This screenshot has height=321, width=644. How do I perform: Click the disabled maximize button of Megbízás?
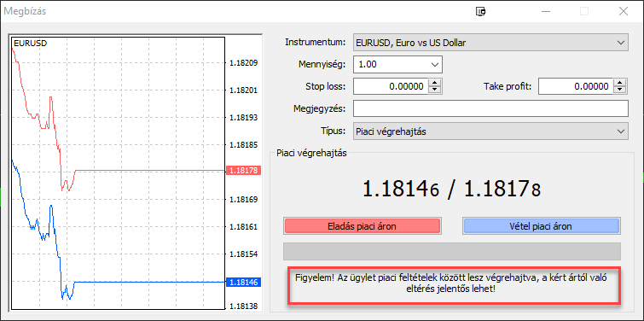pyautogui.click(x=584, y=11)
